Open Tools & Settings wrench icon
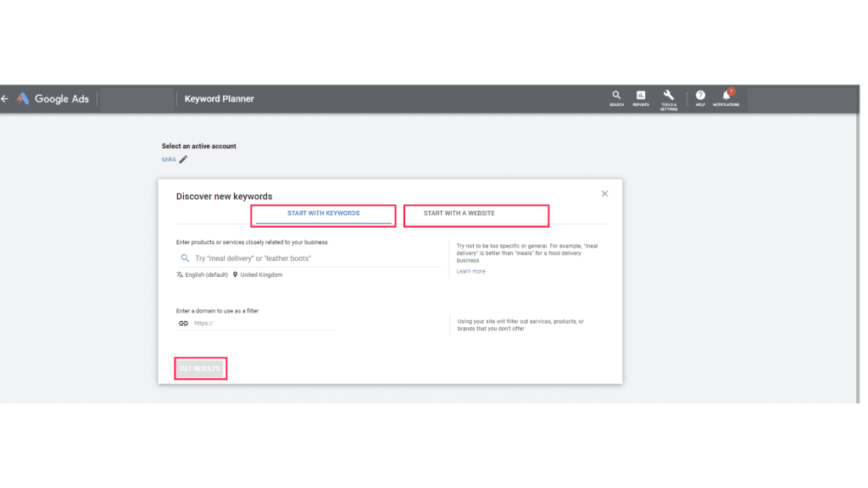 coord(669,97)
